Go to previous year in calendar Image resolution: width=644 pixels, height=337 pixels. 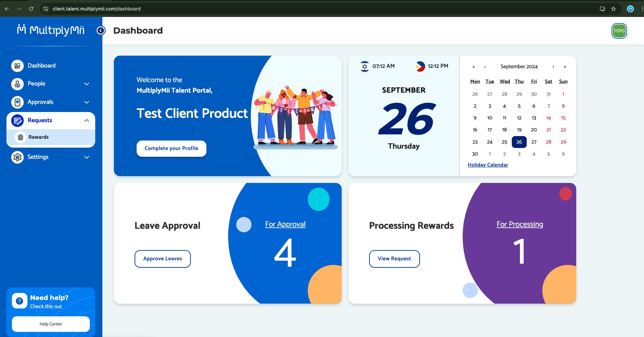(474, 67)
